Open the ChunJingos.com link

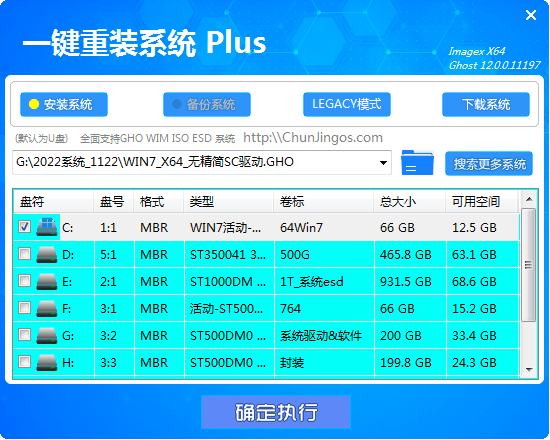click(x=313, y=138)
